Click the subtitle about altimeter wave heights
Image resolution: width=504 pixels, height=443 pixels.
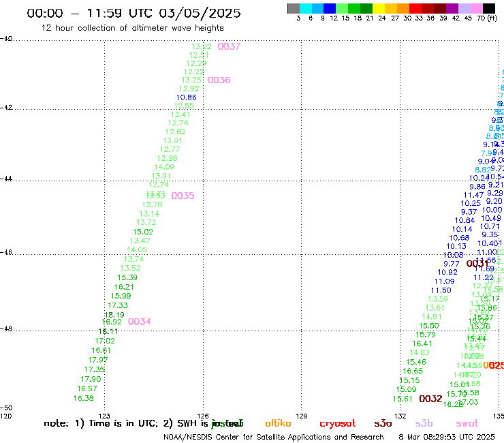[132, 28]
